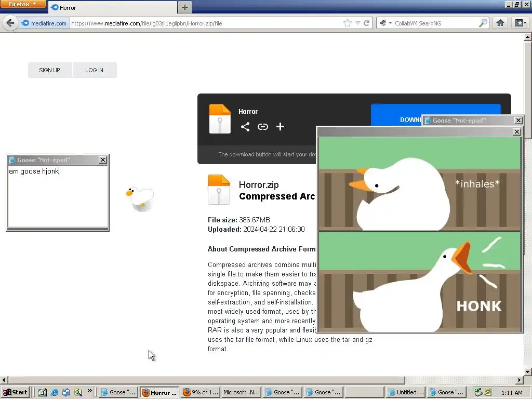This screenshot has height=399, width=532.
Task: Click the vertical scrollbar down arrow
Action: 528,372
